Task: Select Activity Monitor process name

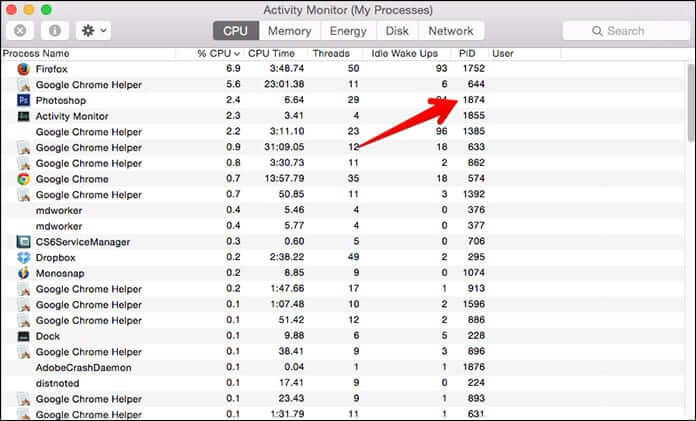Action: click(72, 116)
